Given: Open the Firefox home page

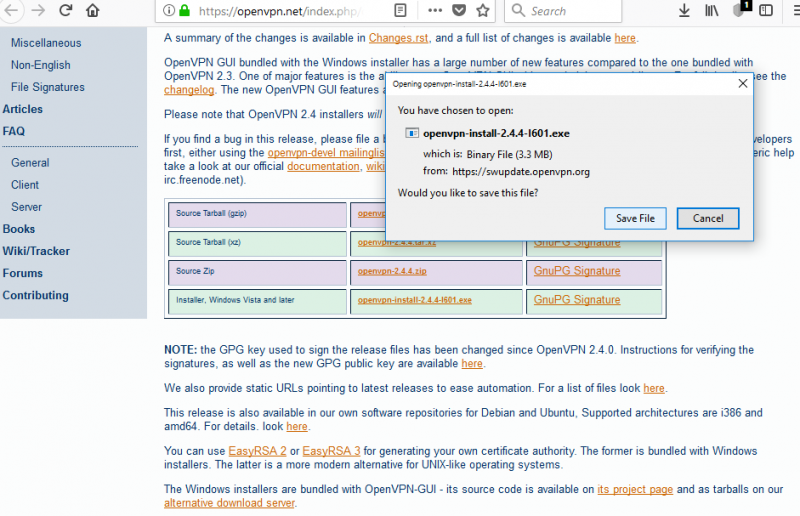Looking at the screenshot, I should click(x=92, y=11).
